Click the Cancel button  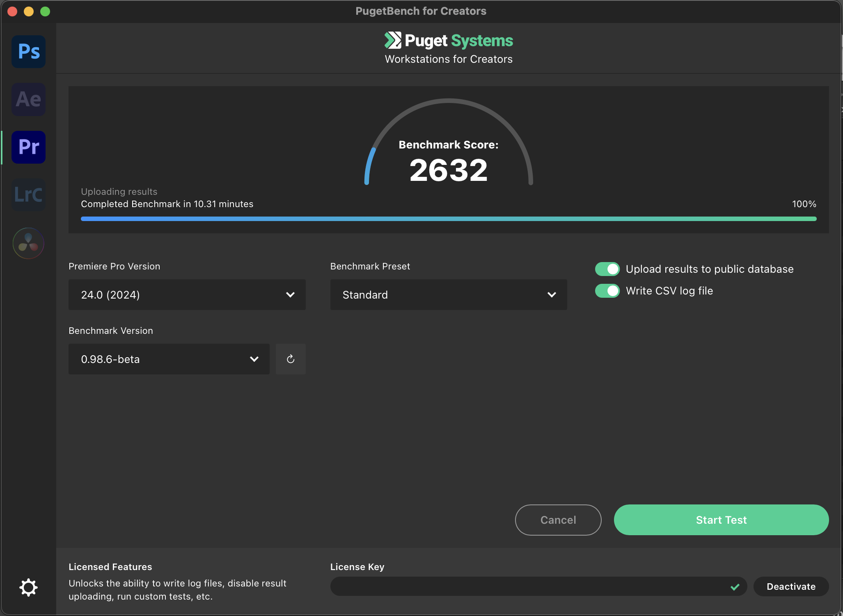(558, 520)
